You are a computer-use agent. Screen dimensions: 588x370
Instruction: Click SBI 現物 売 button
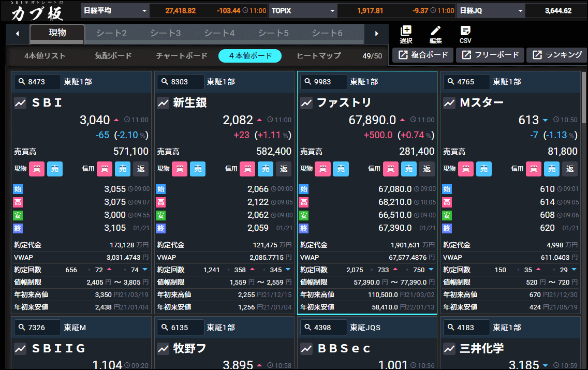click(55, 169)
